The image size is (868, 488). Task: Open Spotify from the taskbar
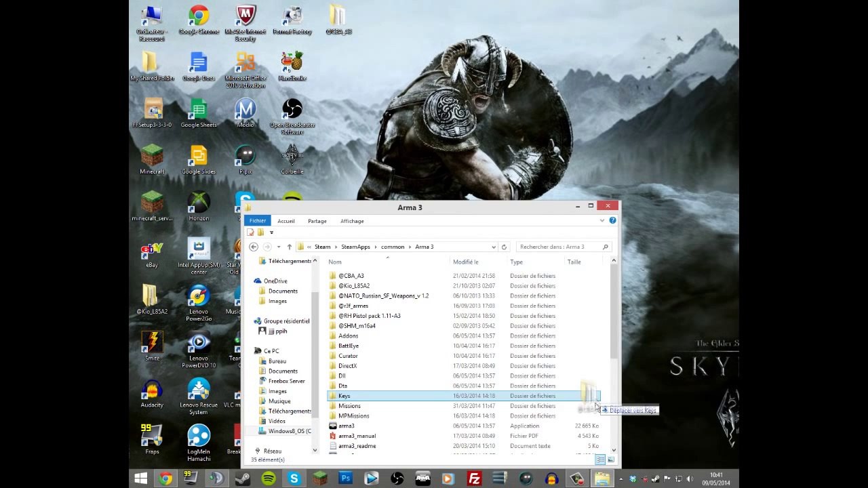click(269, 479)
